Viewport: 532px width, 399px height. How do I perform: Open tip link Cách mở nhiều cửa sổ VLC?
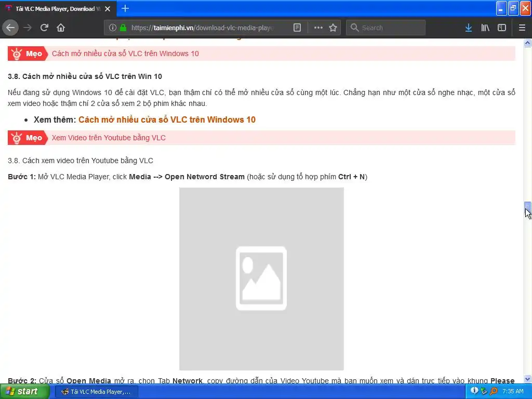[125, 54]
